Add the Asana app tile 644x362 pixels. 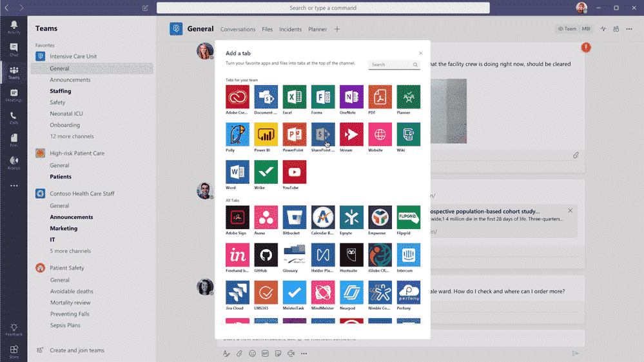[x=266, y=217]
